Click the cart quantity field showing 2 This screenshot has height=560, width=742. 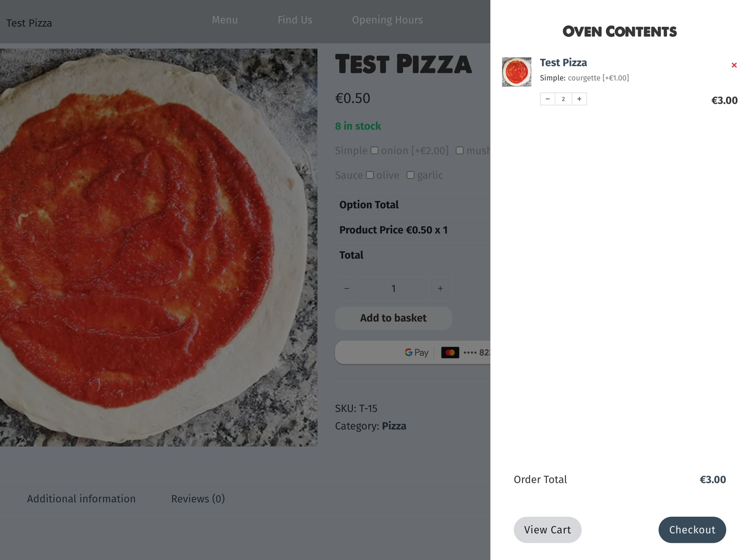(x=563, y=99)
